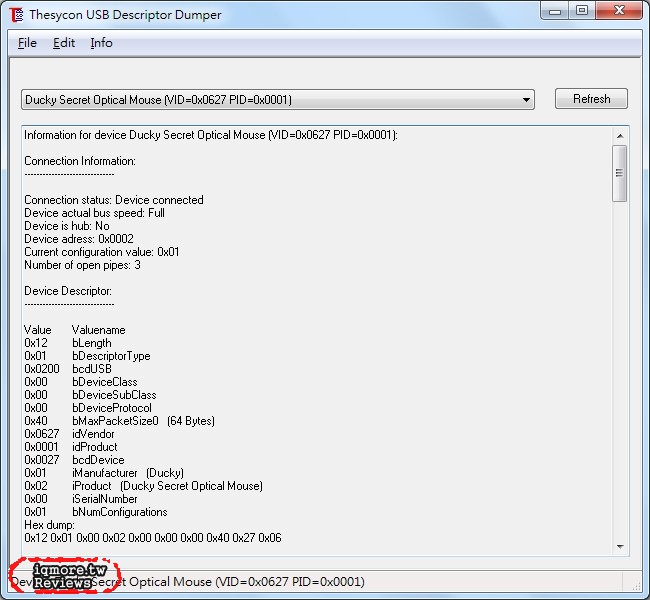Screen dimensions: 650x600
Task: Select the Ducky Secret Optical Mouse combo box
Action: (x=278, y=100)
